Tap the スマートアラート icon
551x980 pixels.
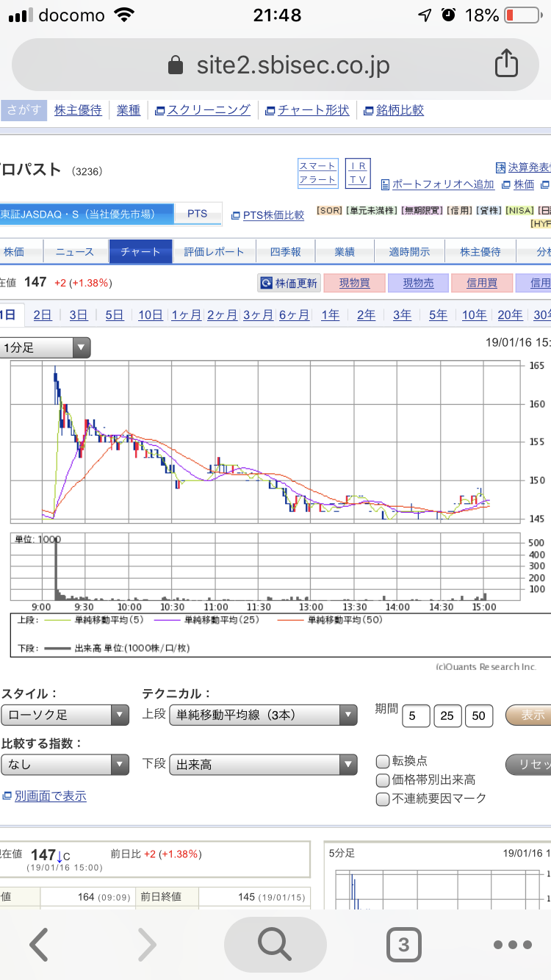click(x=317, y=173)
